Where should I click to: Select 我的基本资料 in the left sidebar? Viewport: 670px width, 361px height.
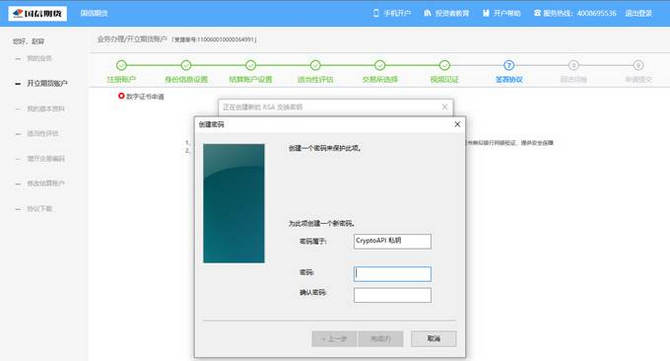[46, 109]
